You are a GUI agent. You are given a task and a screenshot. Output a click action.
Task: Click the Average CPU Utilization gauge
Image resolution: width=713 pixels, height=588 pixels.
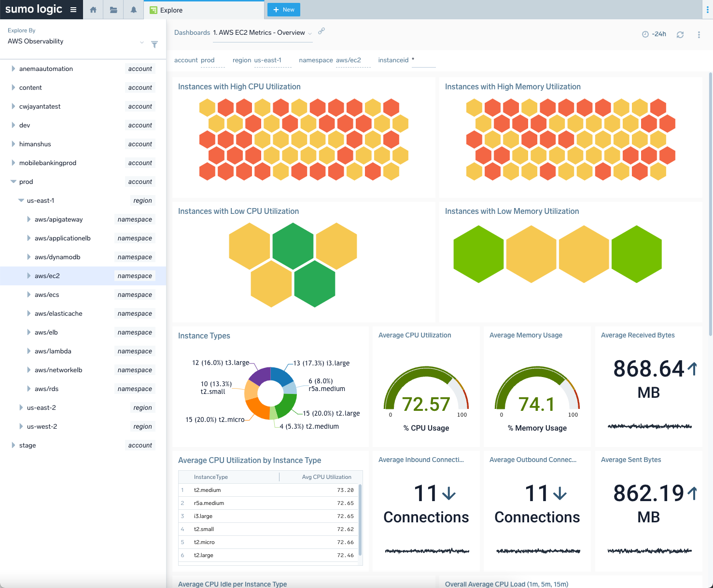[426, 391]
